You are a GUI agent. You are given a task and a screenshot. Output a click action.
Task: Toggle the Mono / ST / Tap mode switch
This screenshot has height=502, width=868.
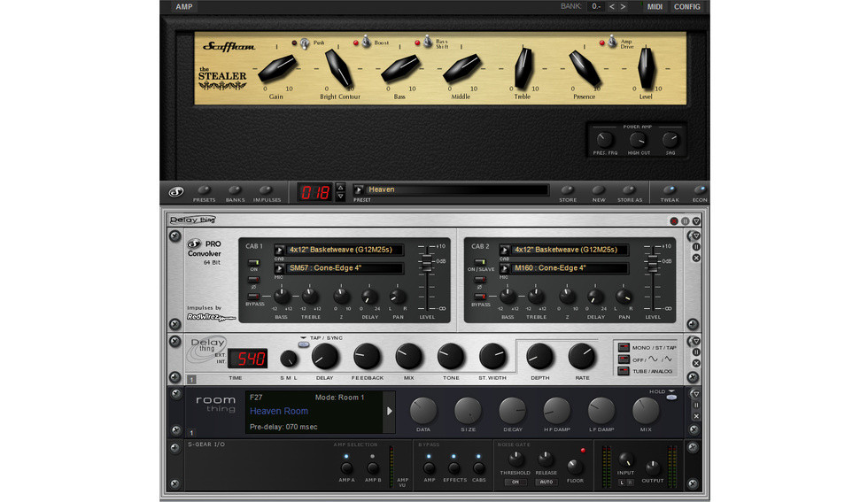point(624,348)
